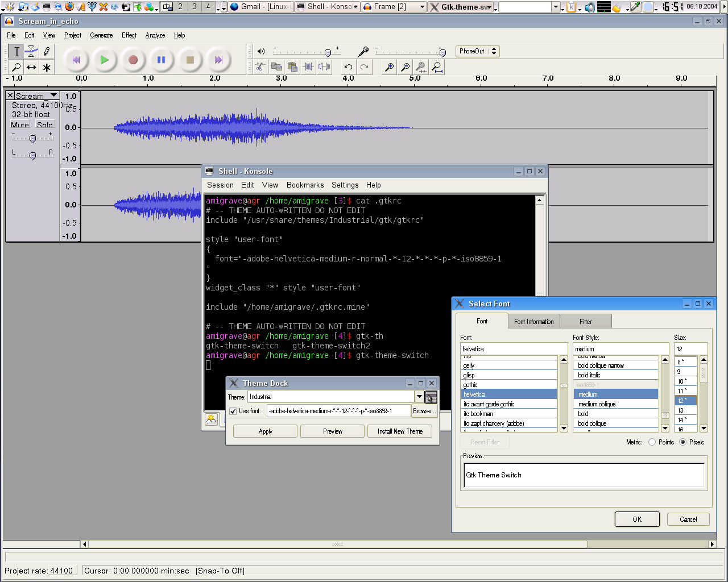This screenshot has height=582, width=728.
Task: Click the Paste clipboard icon
Action: pyautogui.click(x=292, y=67)
